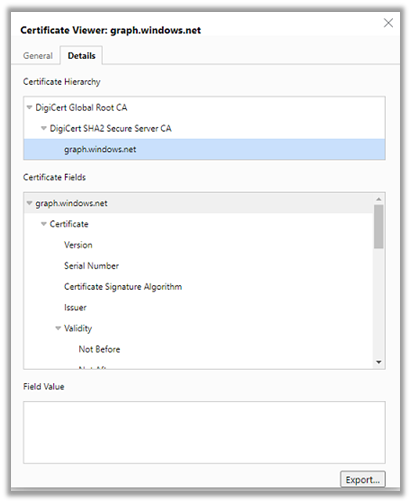The image size is (411, 503).
Task: Select the Version field
Action: [x=78, y=245]
